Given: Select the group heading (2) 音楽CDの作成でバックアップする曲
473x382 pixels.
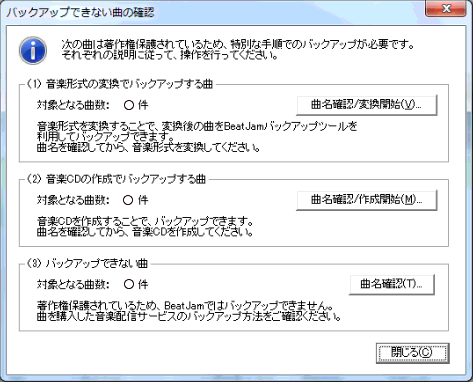Looking at the screenshot, I should (116, 179).
